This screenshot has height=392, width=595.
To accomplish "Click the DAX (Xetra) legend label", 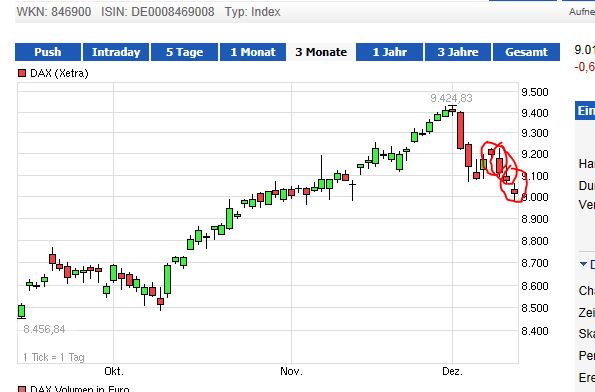I will click(x=59, y=73).
